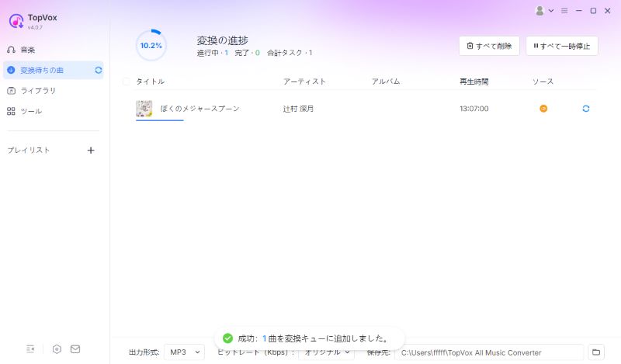Image resolution: width=621 pixels, height=364 pixels.
Task: Click the 進行中 · 1 status text
Action: [x=212, y=53]
